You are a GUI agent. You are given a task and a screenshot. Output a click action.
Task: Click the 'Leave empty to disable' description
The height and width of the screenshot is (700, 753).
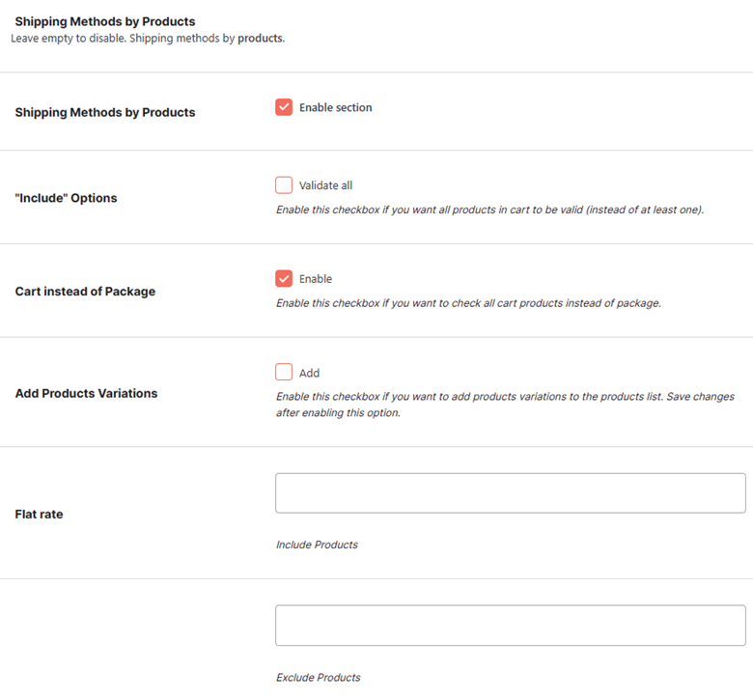click(148, 39)
